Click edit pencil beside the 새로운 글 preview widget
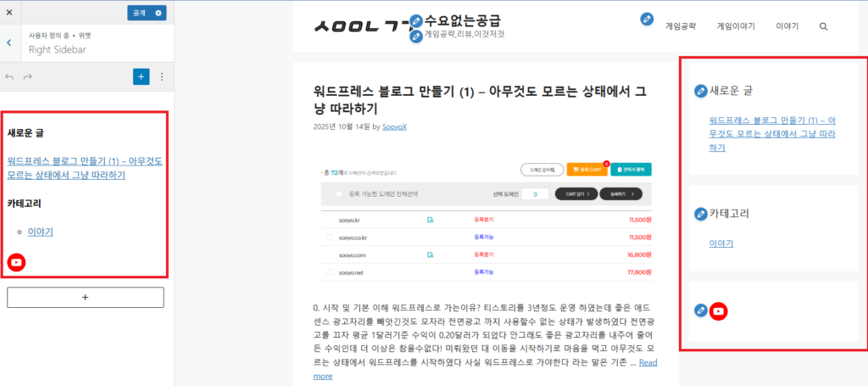This screenshot has width=868, height=386. 700,92
